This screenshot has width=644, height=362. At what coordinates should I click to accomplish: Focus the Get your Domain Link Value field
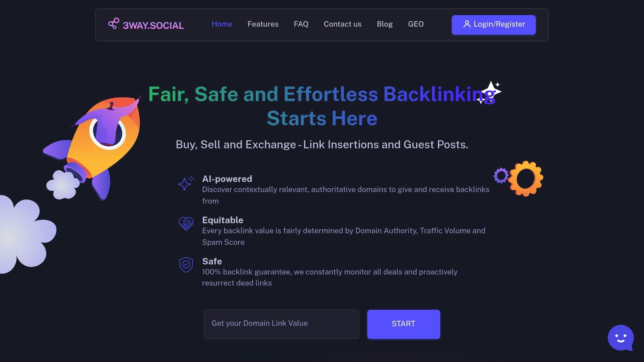[281, 324]
